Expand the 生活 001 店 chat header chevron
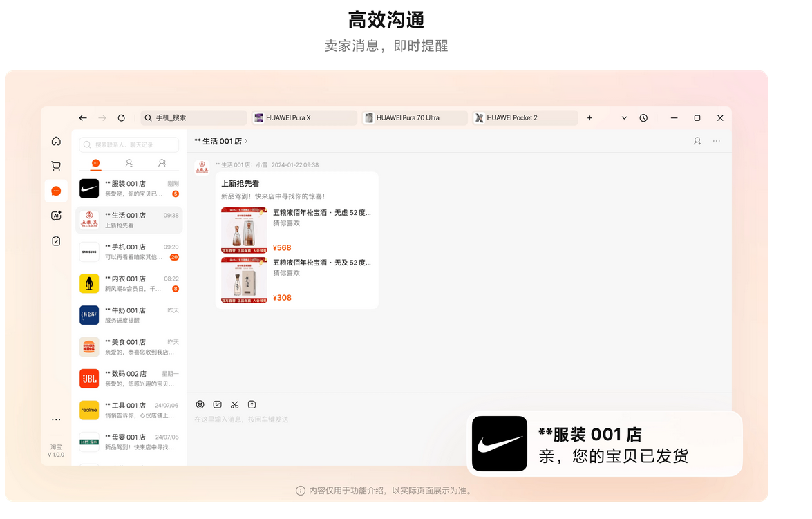The height and width of the screenshot is (519, 812). (x=247, y=141)
